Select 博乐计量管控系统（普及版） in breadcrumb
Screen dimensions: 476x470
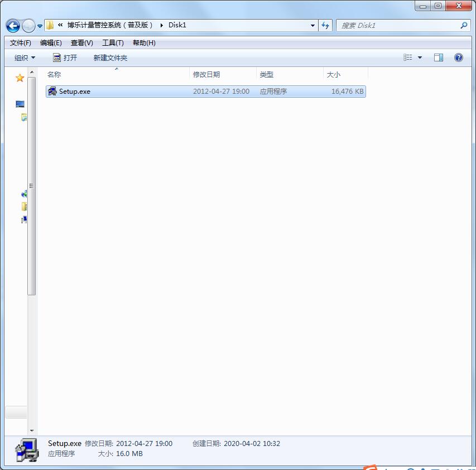(x=110, y=25)
